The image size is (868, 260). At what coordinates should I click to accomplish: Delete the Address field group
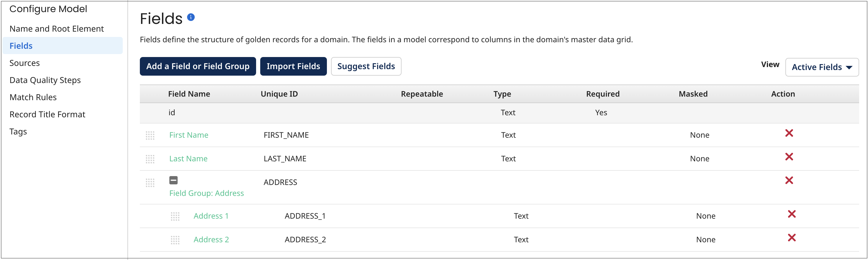789,181
